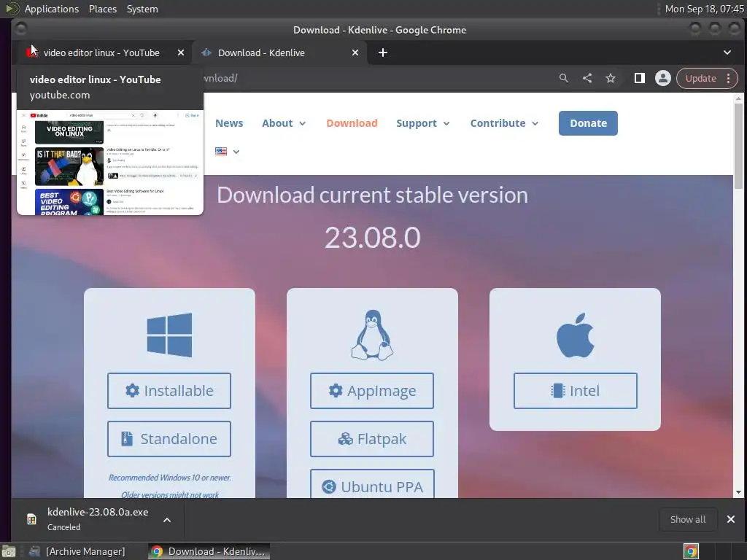Switch to the video editor linux YouTube tab
The width and height of the screenshot is (747, 560).
point(101,52)
